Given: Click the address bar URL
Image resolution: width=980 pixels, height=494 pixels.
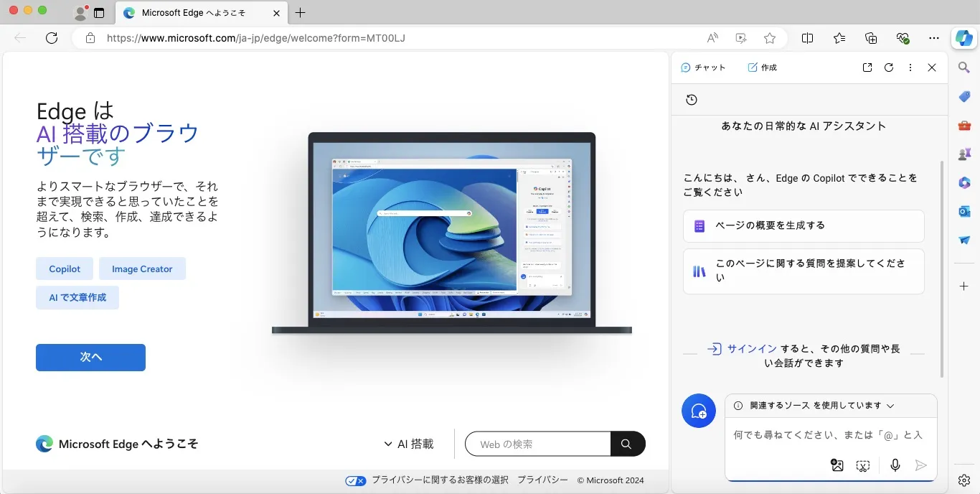Looking at the screenshot, I should click(x=256, y=38).
